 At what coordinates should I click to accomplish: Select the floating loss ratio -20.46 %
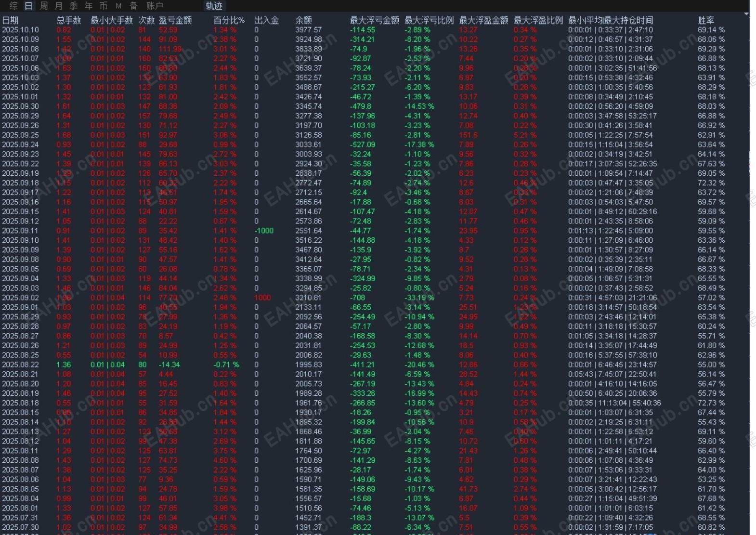[x=419, y=365]
